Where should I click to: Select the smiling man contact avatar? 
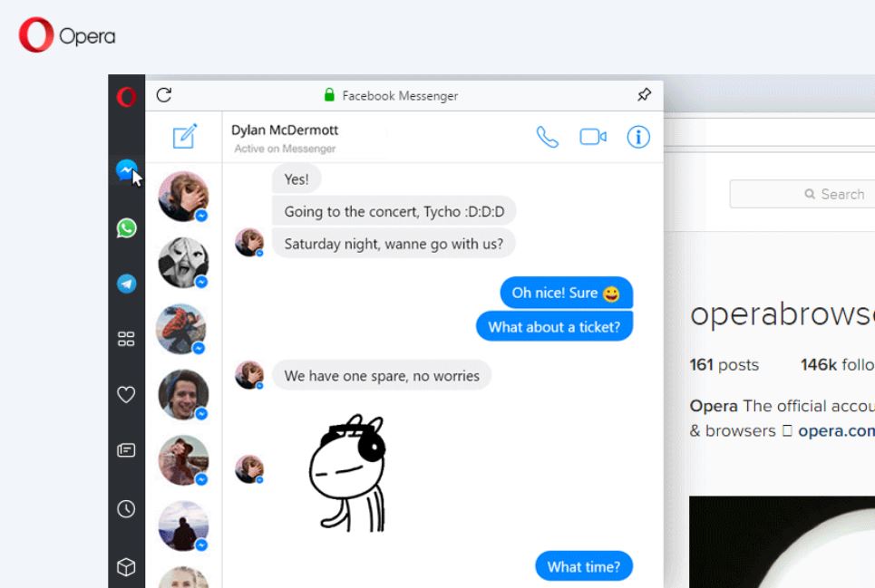(x=183, y=394)
